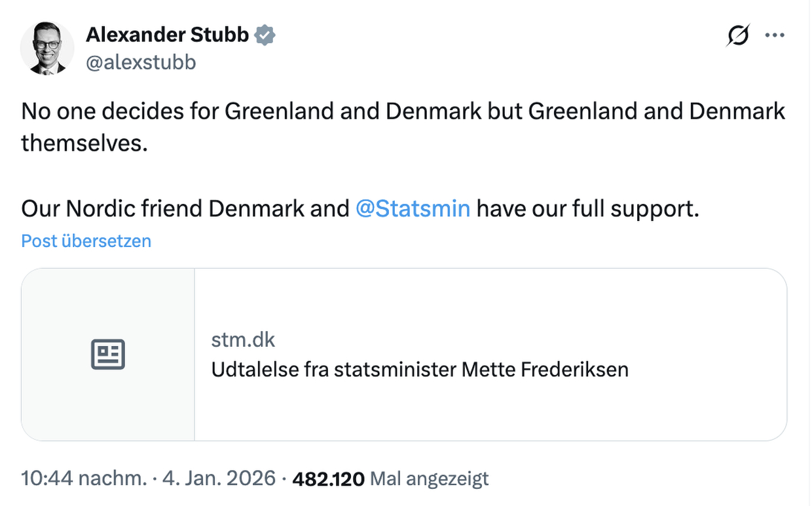Screen dimensions: 812x506
Task: Click the Mal angezeigt views label
Action: pos(430,478)
